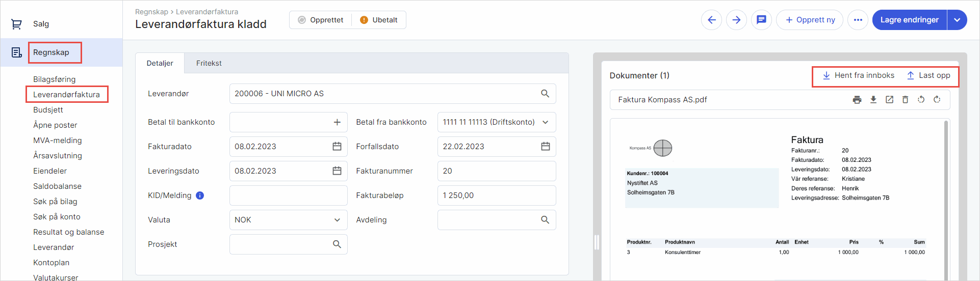
Task: Delete the attached PDF document
Action: (x=905, y=100)
